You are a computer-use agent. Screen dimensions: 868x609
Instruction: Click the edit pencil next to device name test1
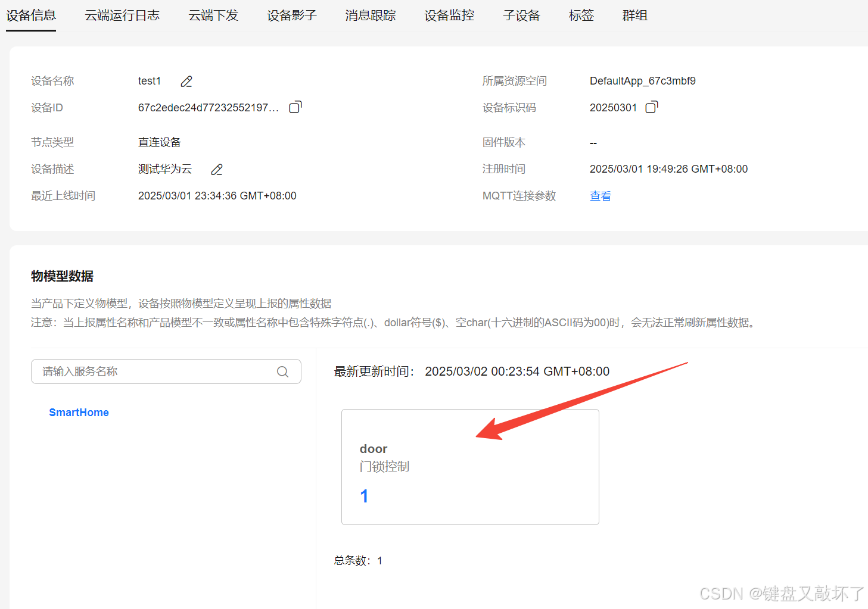click(x=185, y=81)
